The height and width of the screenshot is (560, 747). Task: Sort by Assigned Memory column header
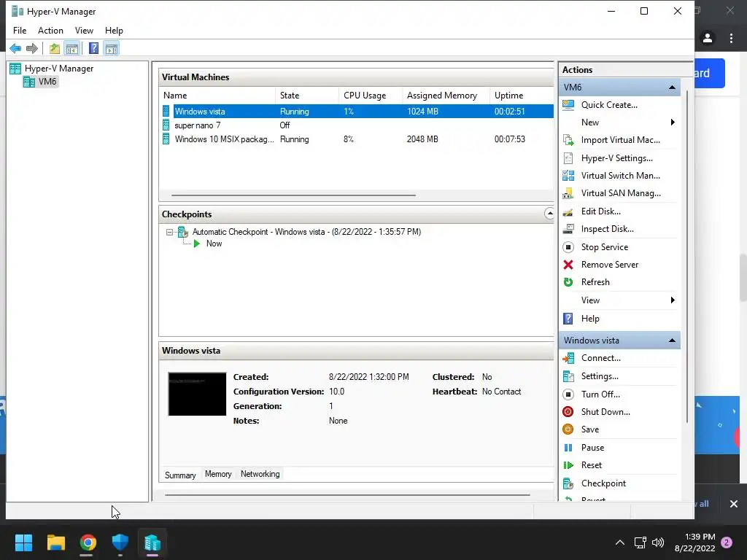tap(446, 96)
